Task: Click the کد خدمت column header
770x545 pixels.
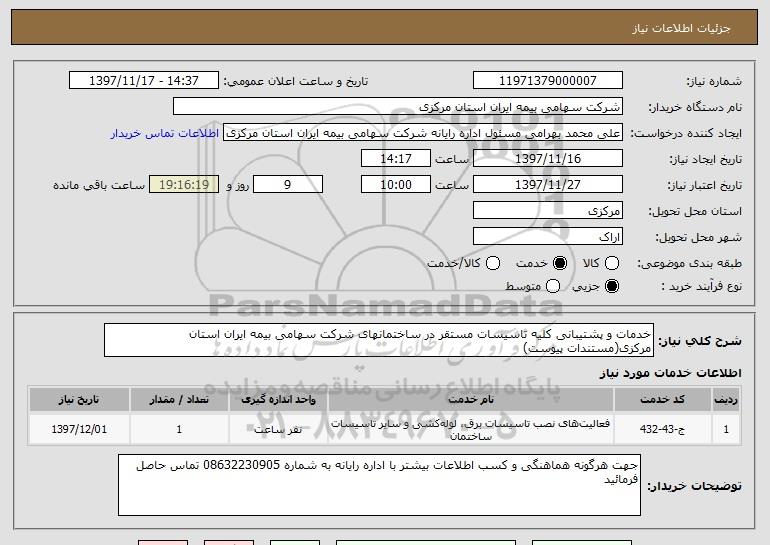Action: point(662,400)
